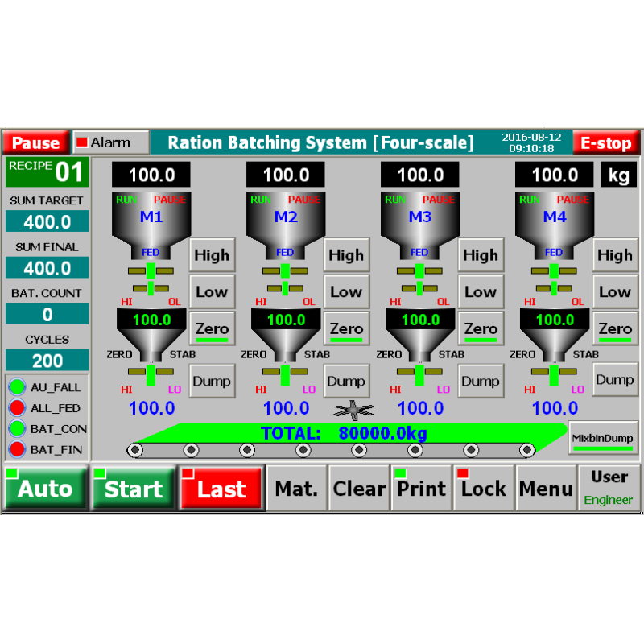
Task: Click the ALL_FED red indicator lamp
Action: pyautogui.click(x=17, y=408)
